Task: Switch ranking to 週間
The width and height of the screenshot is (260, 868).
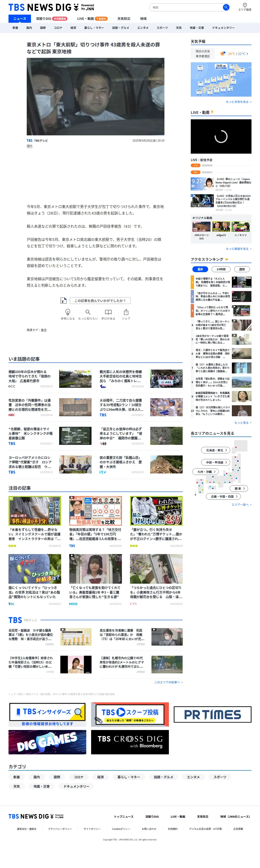Action: point(242,269)
